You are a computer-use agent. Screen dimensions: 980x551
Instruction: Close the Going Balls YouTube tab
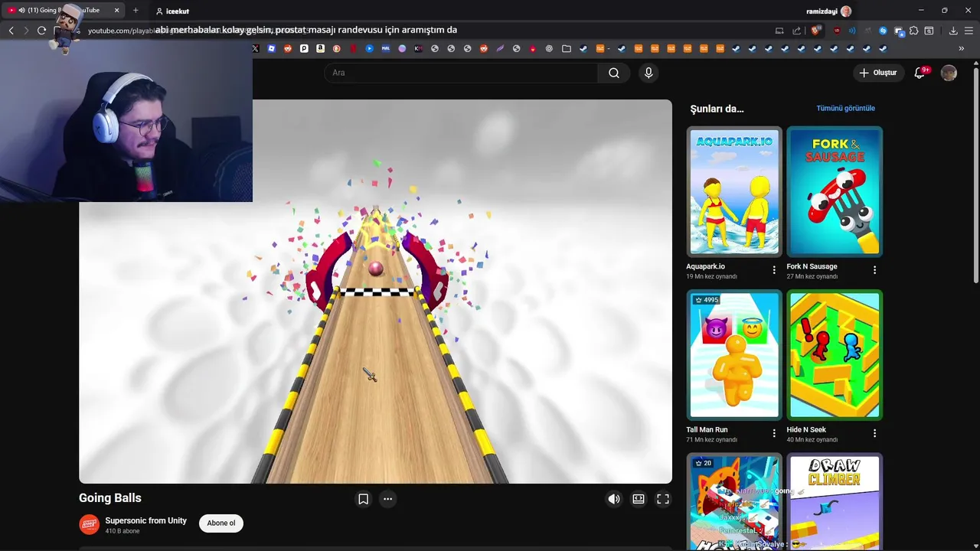click(x=117, y=11)
